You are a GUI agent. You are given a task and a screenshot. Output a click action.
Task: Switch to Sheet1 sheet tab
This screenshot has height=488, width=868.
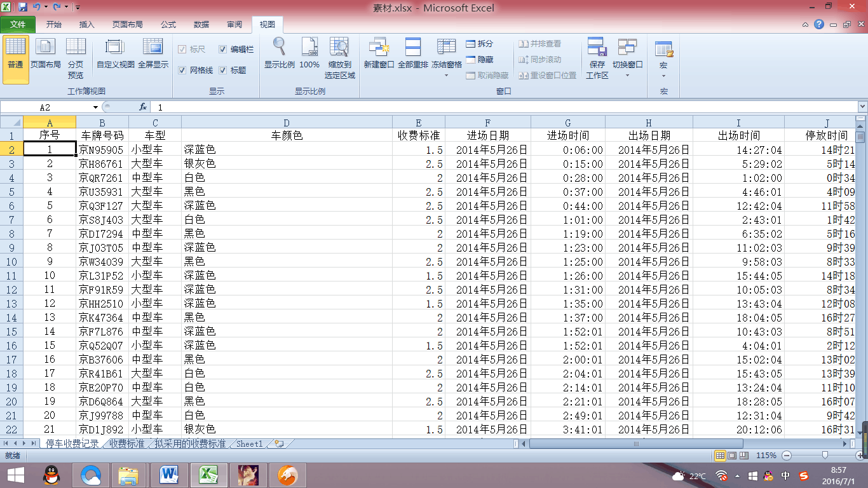click(249, 444)
